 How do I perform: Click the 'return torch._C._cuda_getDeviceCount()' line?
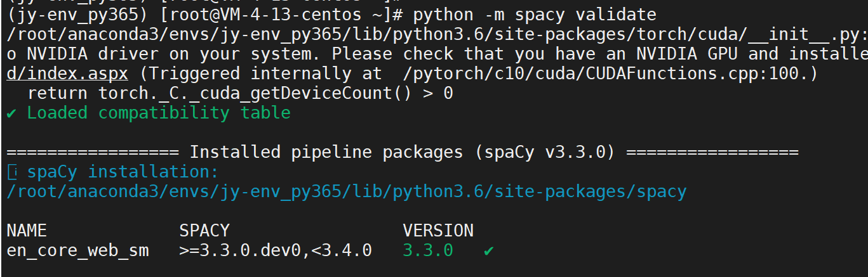tap(240, 94)
